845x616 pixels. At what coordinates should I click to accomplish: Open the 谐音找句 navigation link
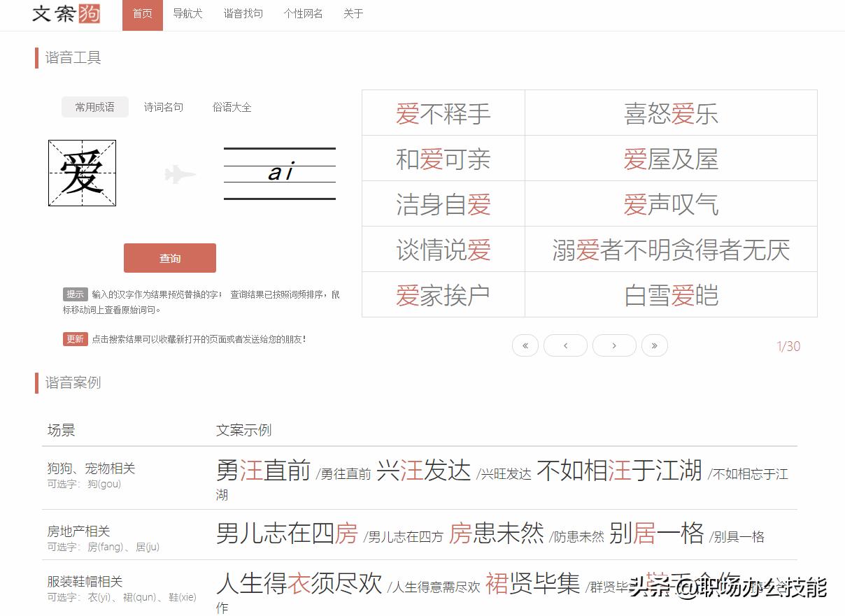click(243, 13)
